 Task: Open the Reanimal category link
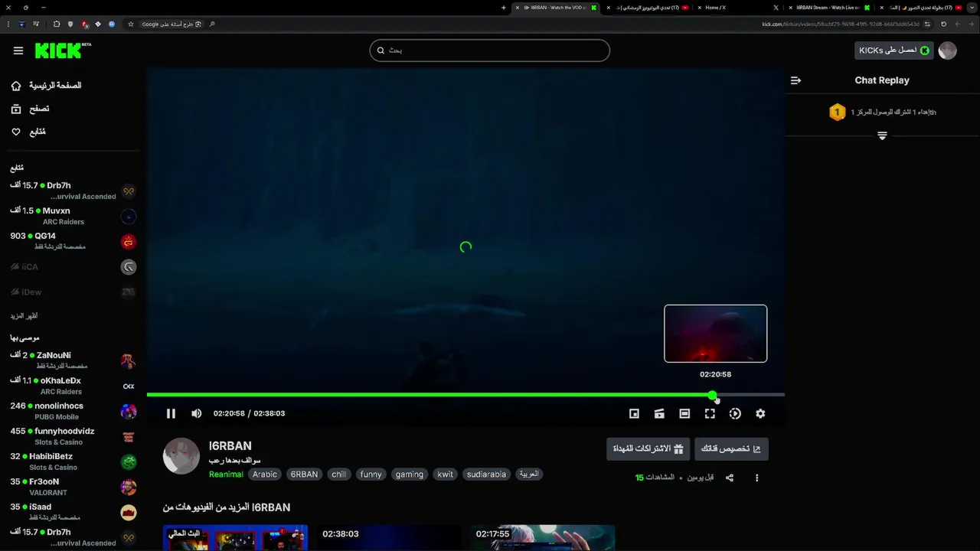pos(226,474)
